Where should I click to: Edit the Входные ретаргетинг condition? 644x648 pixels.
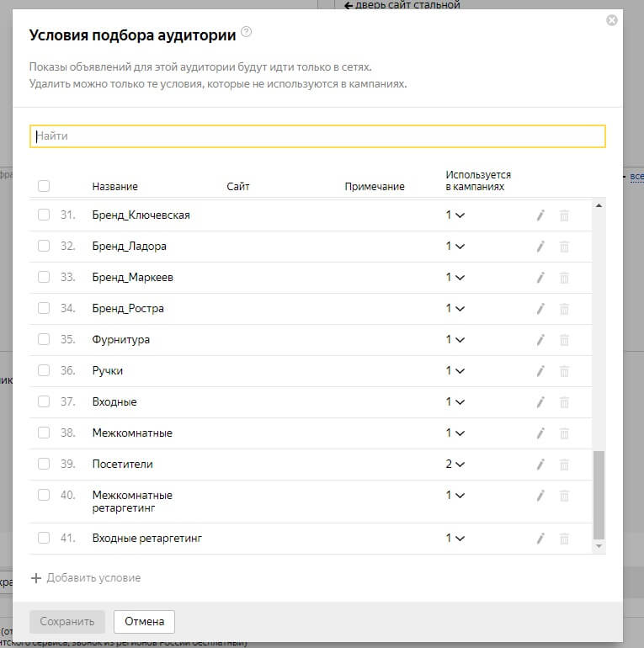pos(540,539)
